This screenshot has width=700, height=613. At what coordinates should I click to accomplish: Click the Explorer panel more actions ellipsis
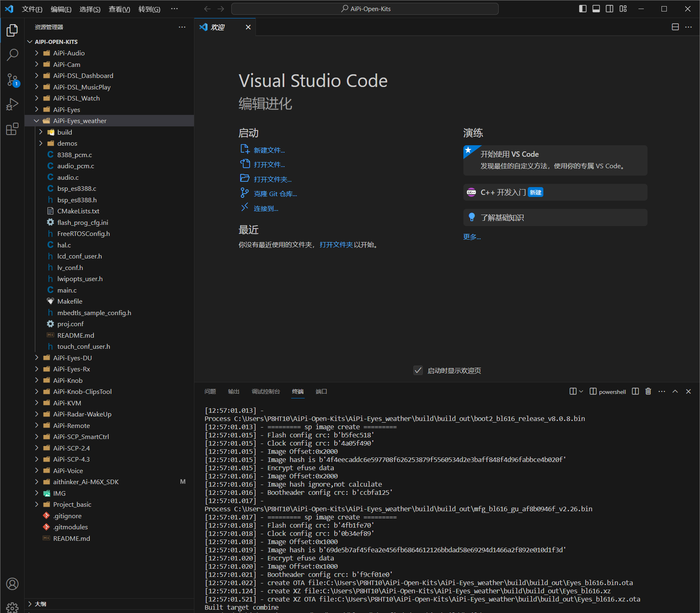[182, 27]
